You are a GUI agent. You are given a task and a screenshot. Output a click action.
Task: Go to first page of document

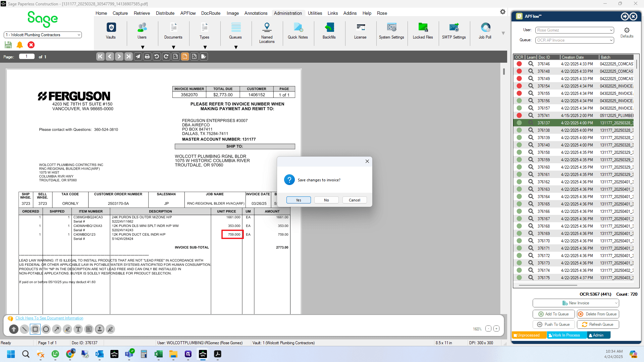(100, 57)
